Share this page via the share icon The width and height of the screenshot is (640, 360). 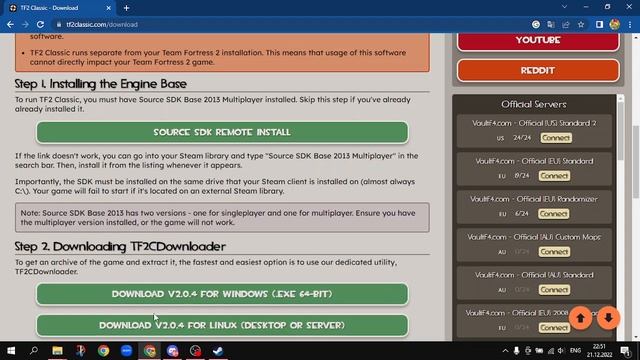pos(566,24)
